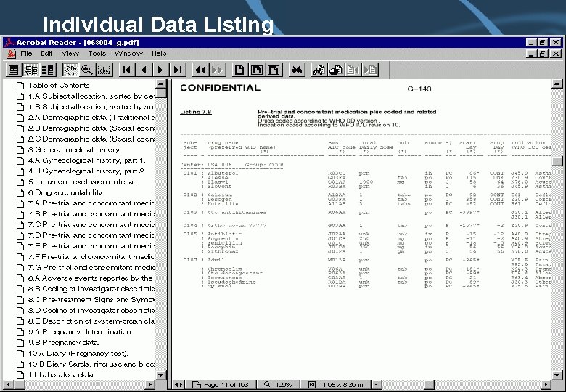Viewport: 566px width, 392px height.
Task: Open bookmark 7.G Pre-trial and concomitant
Action: pos(91,267)
